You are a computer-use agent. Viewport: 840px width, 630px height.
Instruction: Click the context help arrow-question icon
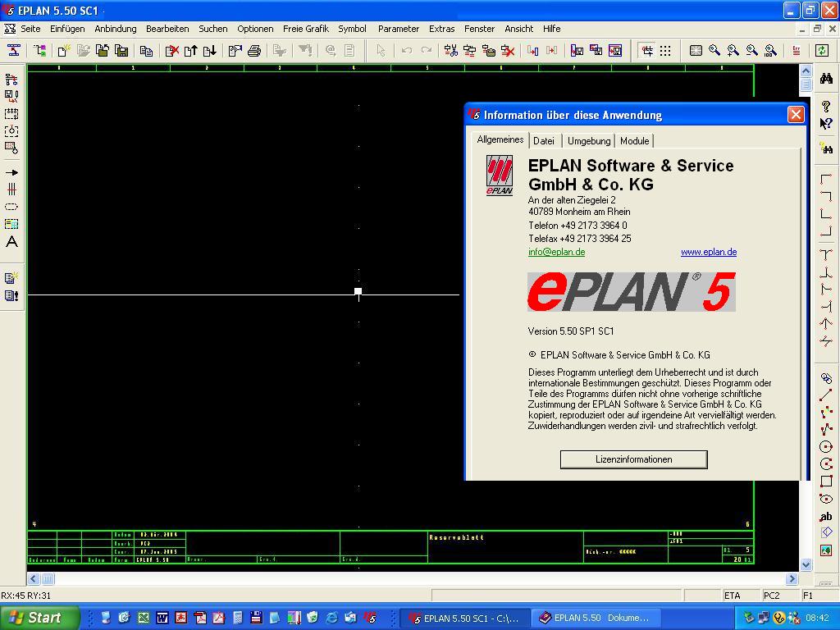[826, 124]
